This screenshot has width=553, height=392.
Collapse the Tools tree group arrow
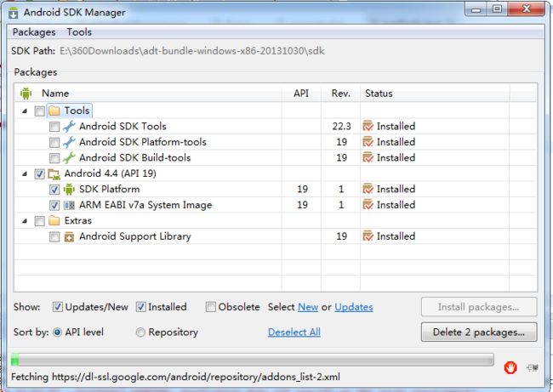[x=25, y=111]
